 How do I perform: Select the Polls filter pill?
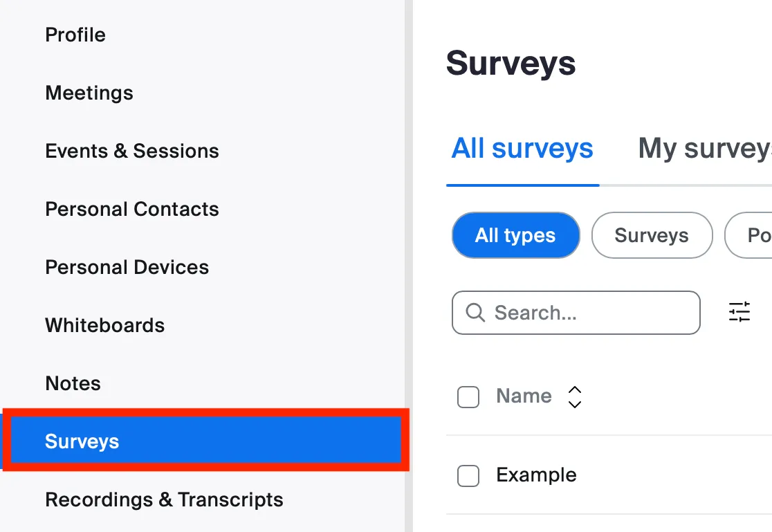757,235
